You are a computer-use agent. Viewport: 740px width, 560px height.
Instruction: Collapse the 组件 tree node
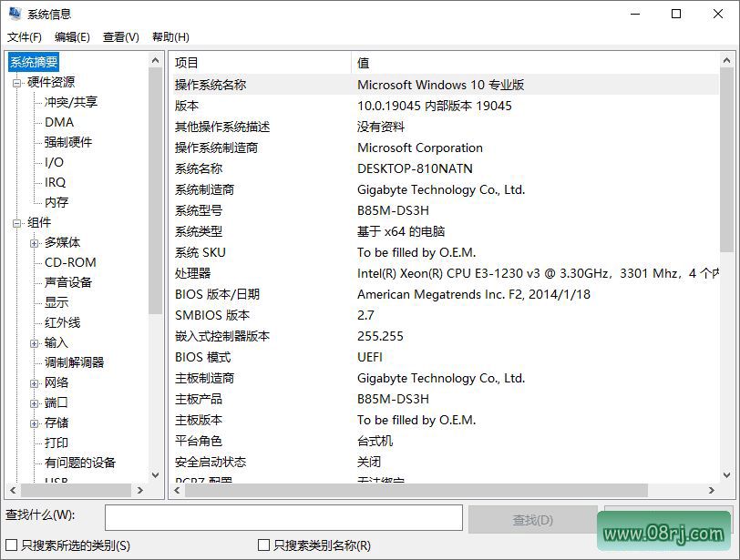tap(17, 223)
